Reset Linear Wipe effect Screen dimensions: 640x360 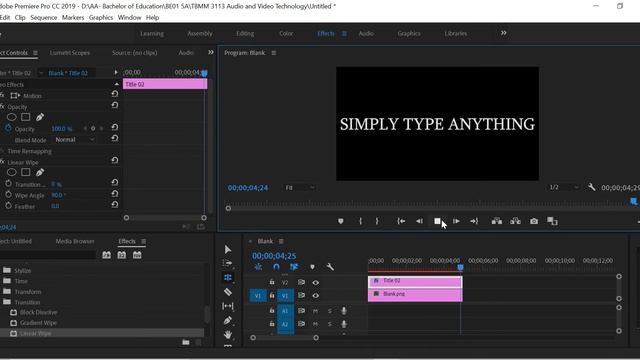click(x=115, y=160)
